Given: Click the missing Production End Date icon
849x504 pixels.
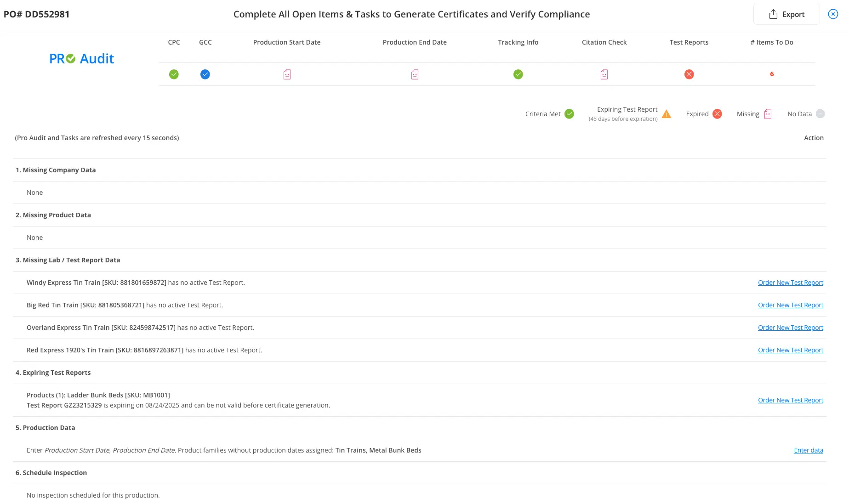Looking at the screenshot, I should pos(415,74).
